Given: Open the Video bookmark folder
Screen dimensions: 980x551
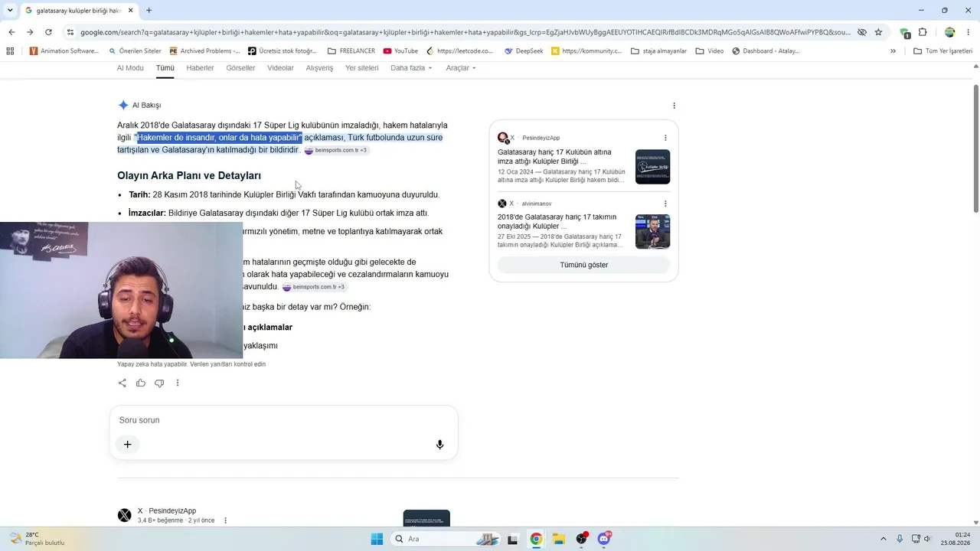Looking at the screenshot, I should click(x=710, y=51).
